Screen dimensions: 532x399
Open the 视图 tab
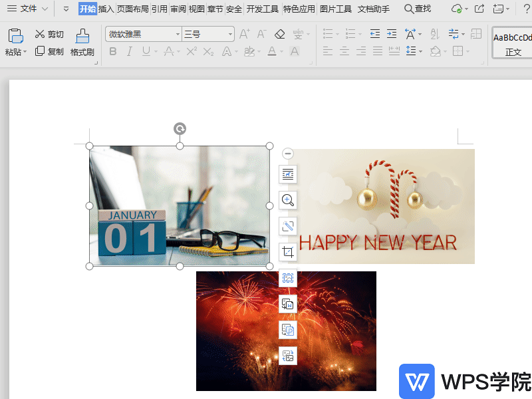pyautogui.click(x=196, y=9)
